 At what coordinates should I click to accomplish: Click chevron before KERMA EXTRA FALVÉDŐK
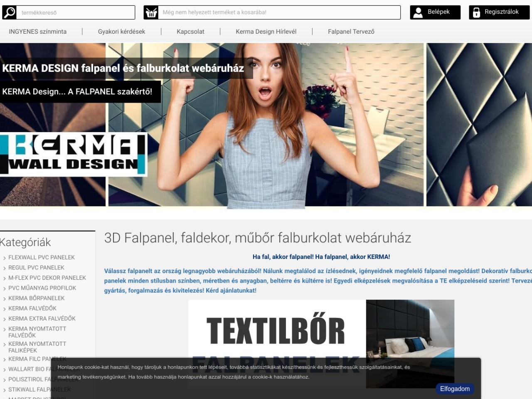tap(4, 319)
